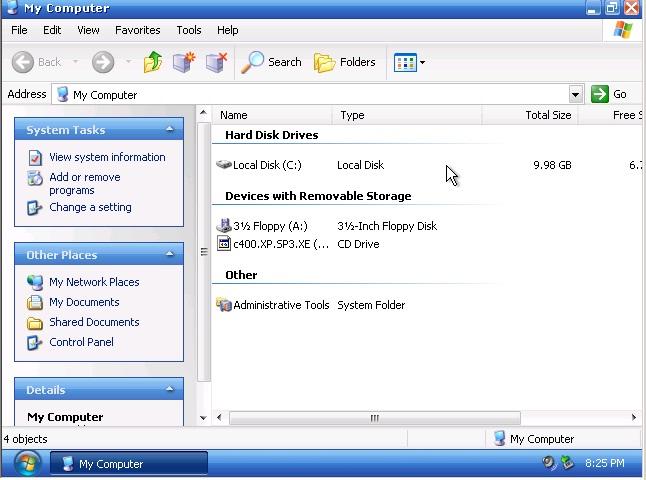646x480 pixels.
Task: Open My Network Places link
Action: point(94,282)
